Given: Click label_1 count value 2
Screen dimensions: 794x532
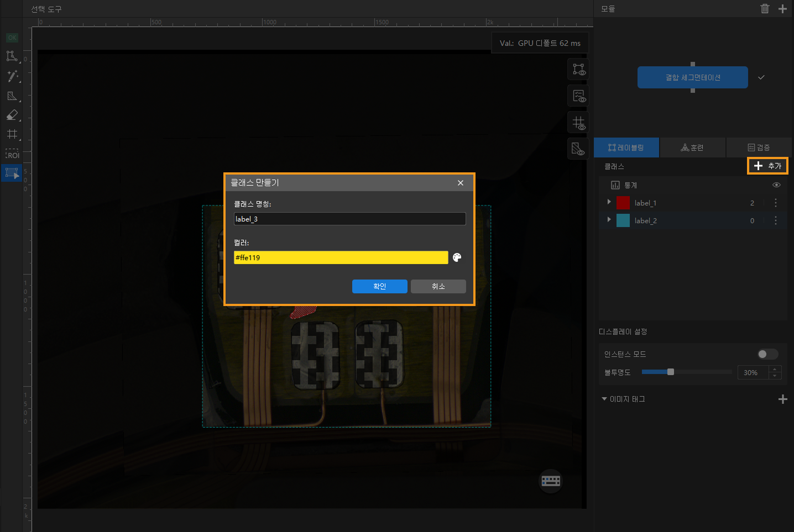Looking at the screenshot, I should pos(752,203).
